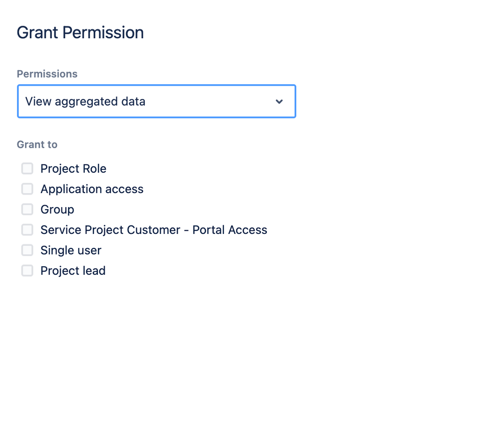Click the Grant to section label
The height and width of the screenshot is (433, 504).
coord(37,145)
